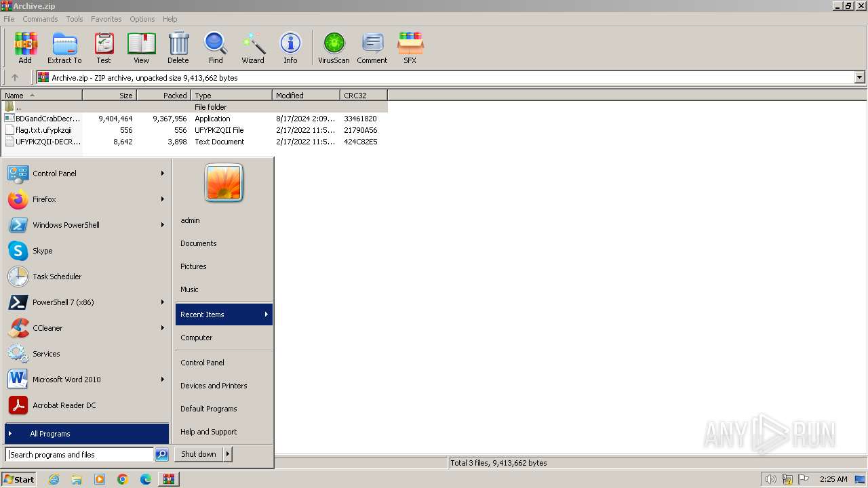Click the Search programs and files box
Viewport: 868px width, 488px height.
click(79, 455)
